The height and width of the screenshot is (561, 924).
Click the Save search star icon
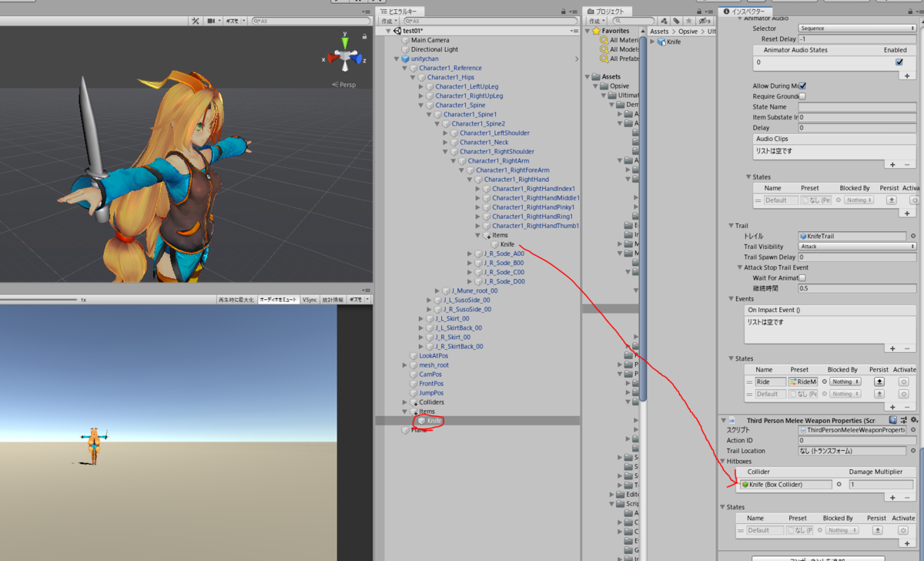click(689, 21)
